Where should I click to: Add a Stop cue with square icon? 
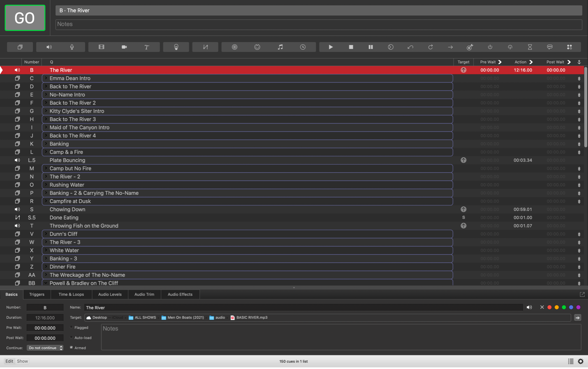point(351,47)
